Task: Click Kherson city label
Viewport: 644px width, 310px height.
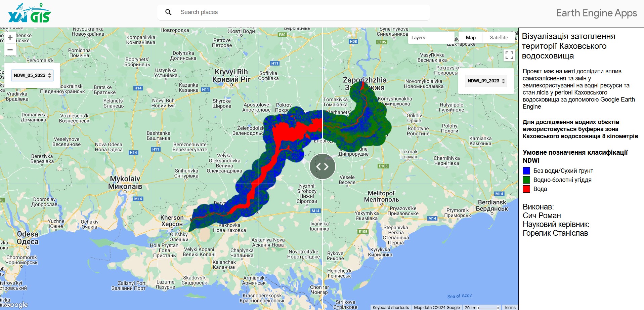Action: [172, 221]
